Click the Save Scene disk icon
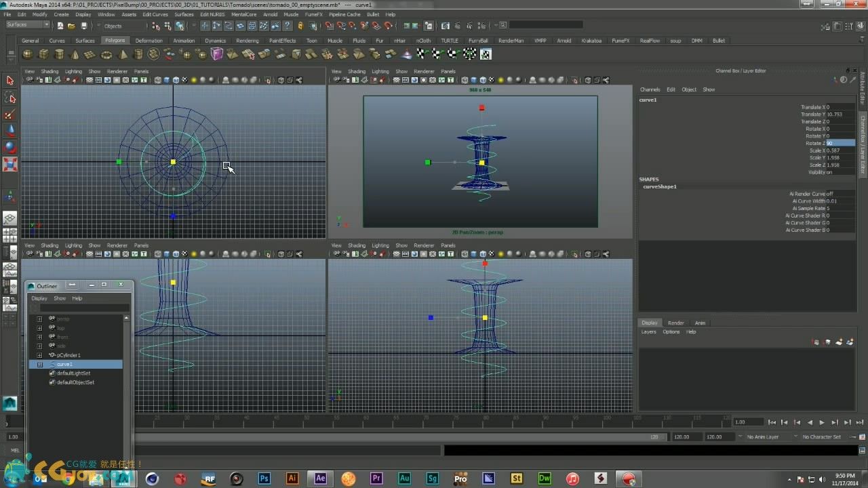Viewport: 868px width, 488px height. (83, 26)
